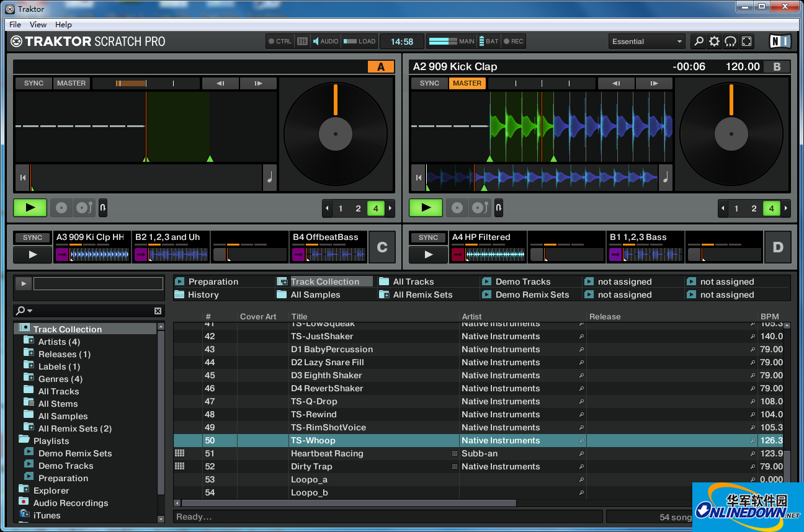This screenshot has height=532, width=804.
Task: Click purple trigger icon of B1 1,2,3 Bass
Action: pyautogui.click(x=615, y=254)
